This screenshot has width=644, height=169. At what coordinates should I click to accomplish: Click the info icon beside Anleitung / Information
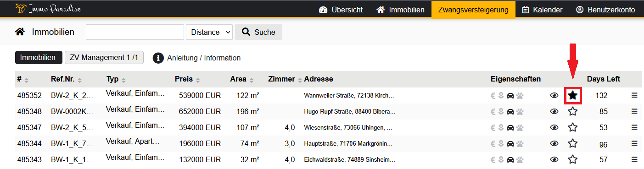158,58
